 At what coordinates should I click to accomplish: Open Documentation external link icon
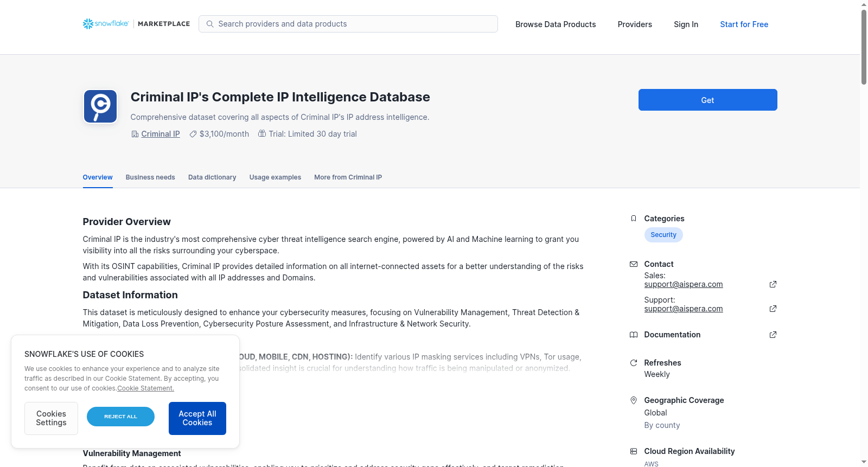(773, 335)
